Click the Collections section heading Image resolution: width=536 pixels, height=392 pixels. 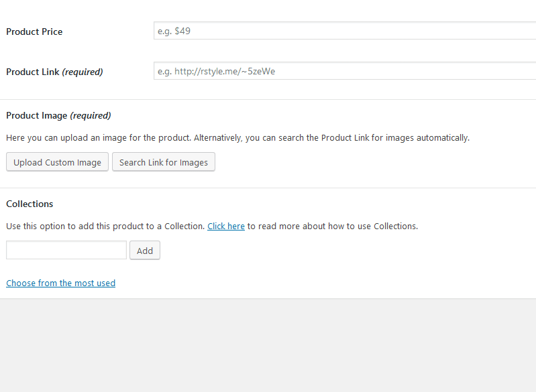tap(30, 204)
